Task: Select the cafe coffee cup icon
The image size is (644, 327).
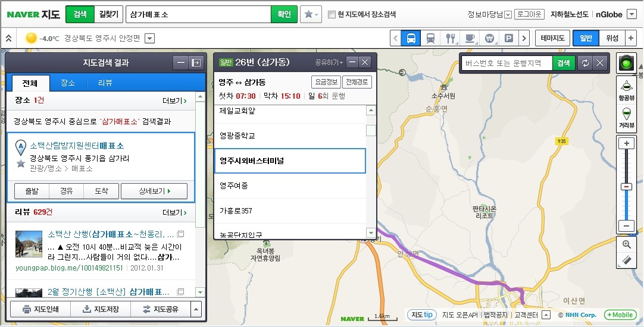Action: click(x=470, y=39)
